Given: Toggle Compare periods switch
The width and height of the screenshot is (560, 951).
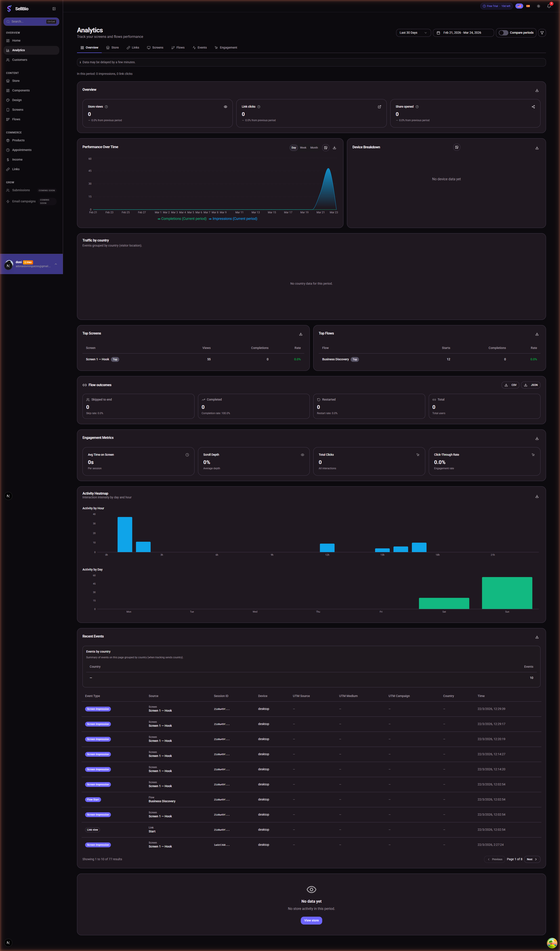Looking at the screenshot, I should tap(503, 33).
